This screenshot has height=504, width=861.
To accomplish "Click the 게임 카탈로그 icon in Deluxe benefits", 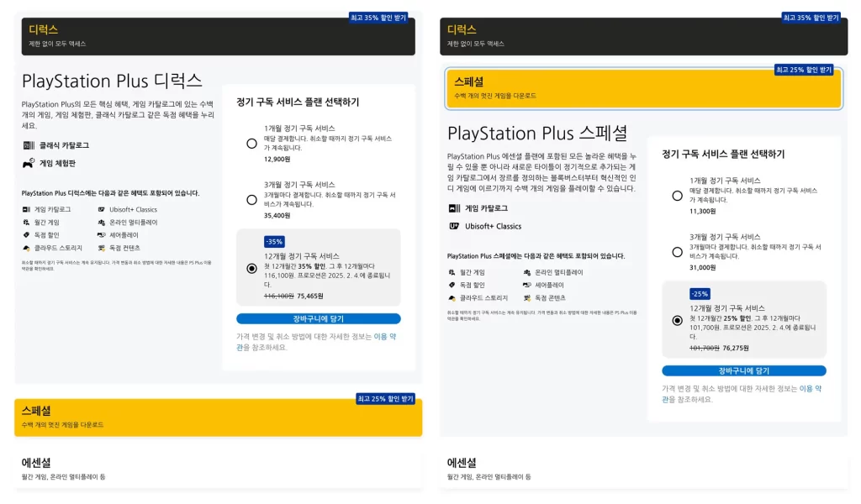I will pyautogui.click(x=26, y=210).
